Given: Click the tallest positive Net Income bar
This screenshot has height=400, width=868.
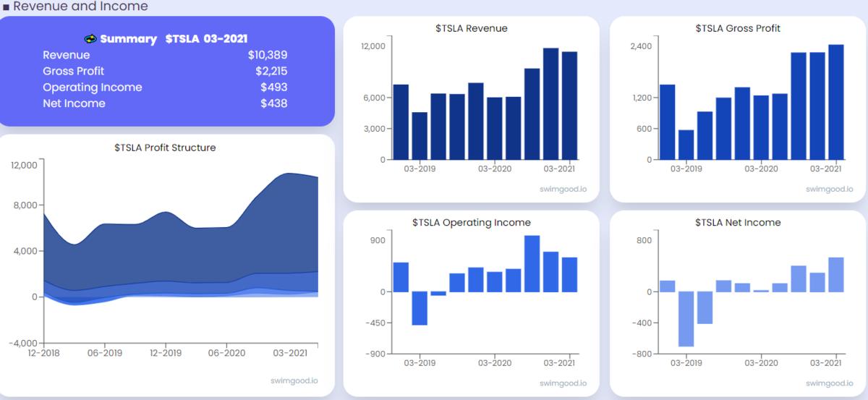Looking at the screenshot, I should [x=835, y=275].
